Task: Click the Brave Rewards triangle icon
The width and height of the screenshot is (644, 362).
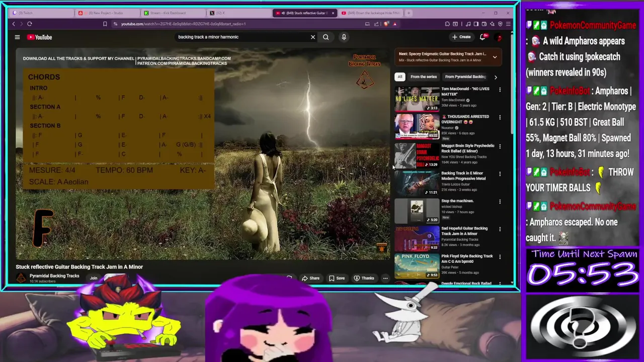Action: [x=395, y=24]
